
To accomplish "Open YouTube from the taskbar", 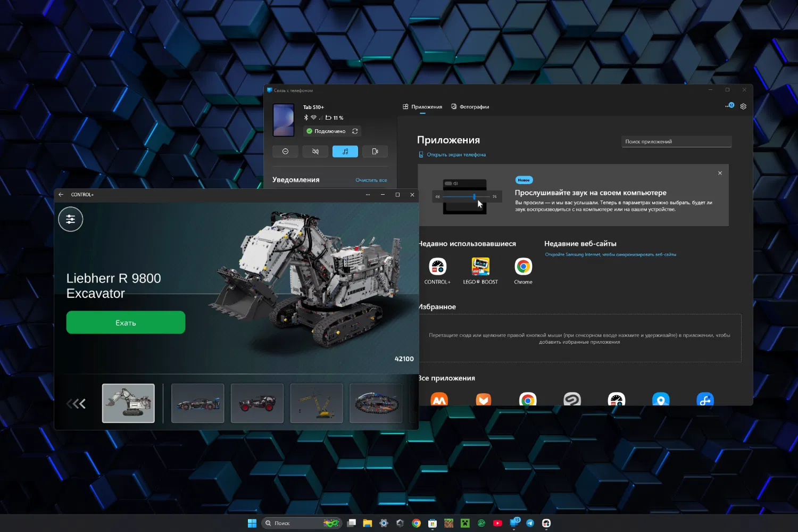I will [497, 523].
